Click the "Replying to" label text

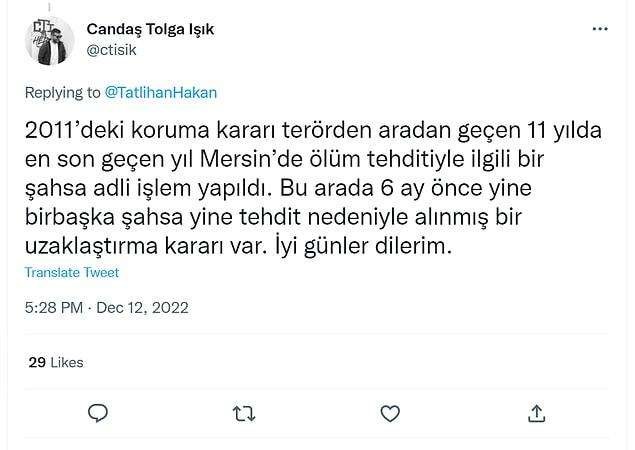63,92
